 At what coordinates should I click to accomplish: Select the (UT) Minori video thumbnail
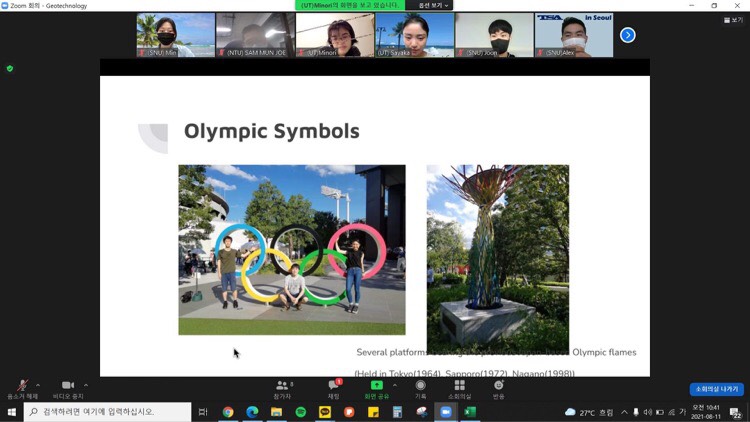pos(335,35)
